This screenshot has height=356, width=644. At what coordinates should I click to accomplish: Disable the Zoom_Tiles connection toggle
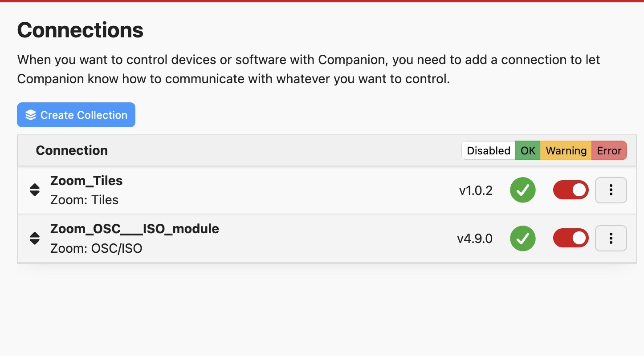coord(571,190)
